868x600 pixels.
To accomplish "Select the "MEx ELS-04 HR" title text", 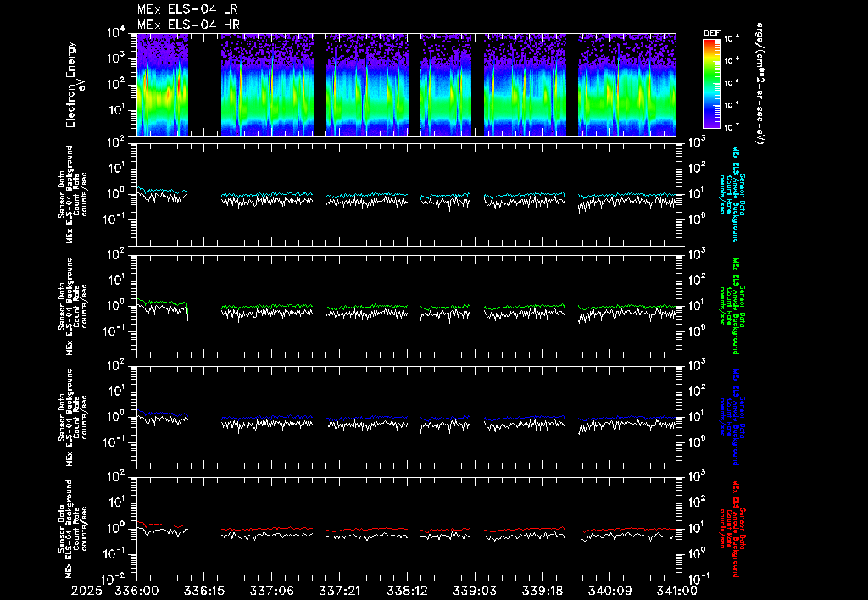I will [x=188, y=25].
